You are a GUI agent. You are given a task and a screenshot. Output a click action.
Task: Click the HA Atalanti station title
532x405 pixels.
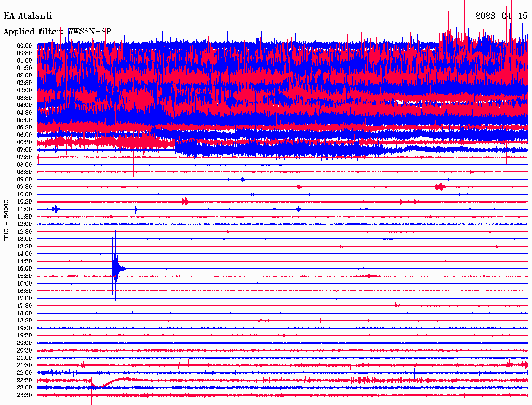click(28, 16)
